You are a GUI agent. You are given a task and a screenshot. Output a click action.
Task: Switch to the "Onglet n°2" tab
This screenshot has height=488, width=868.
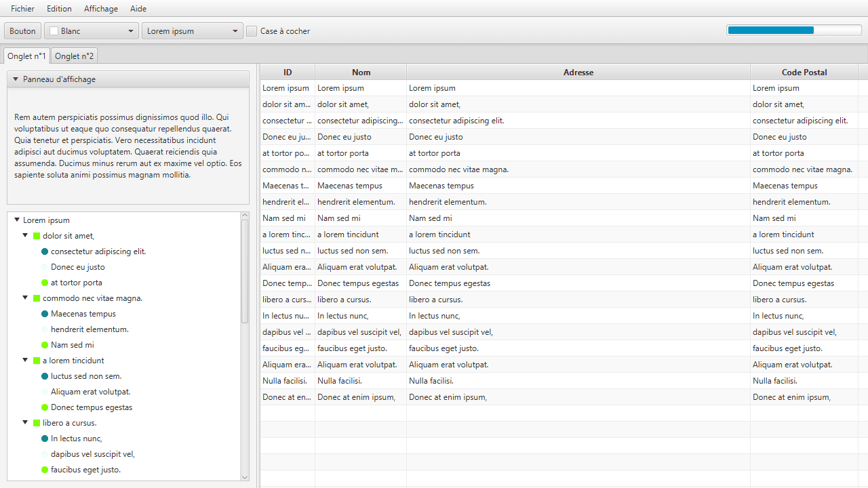coord(74,56)
